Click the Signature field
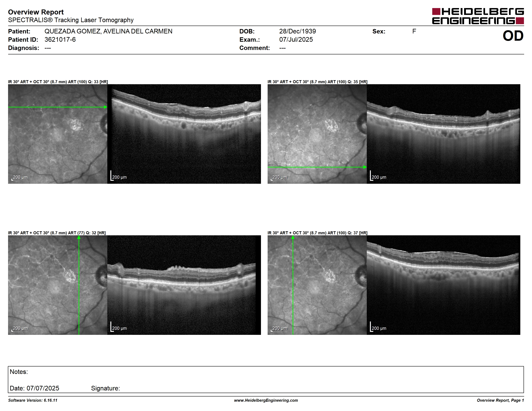Image resolution: width=532 pixels, height=411 pixels. pos(105,388)
